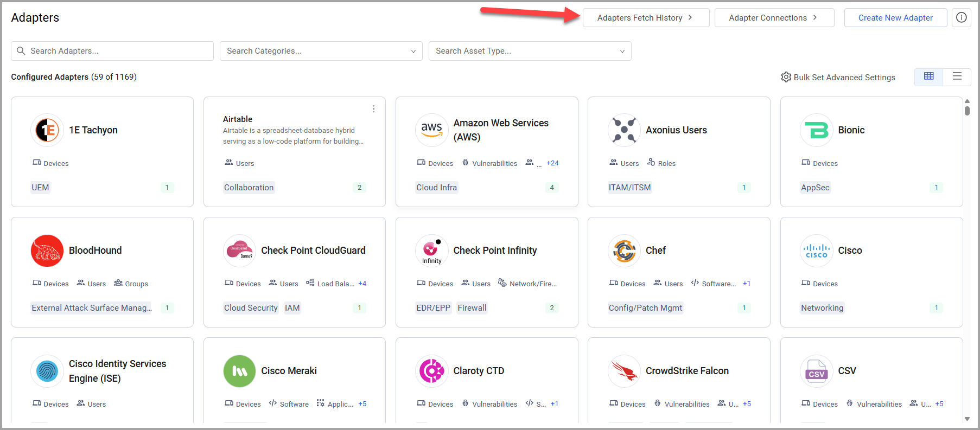Click Bulk Set Advanced Settings label
The image size is (980, 430).
(844, 78)
